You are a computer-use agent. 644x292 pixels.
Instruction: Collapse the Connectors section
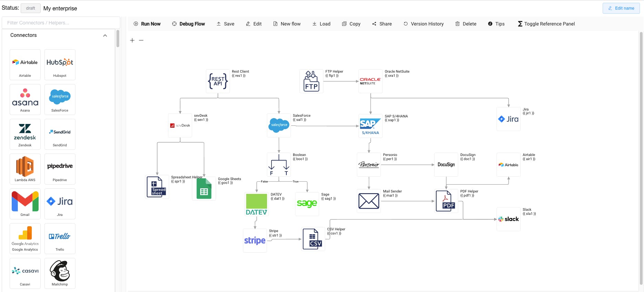click(x=105, y=35)
